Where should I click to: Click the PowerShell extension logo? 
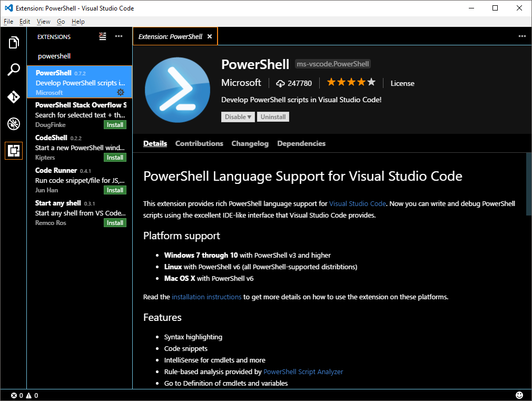[178, 90]
